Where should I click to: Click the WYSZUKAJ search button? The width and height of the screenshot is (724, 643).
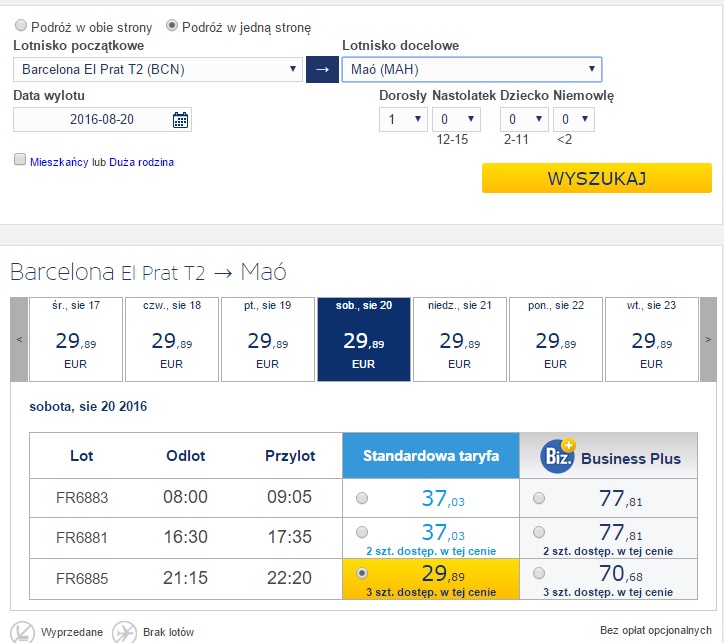pos(597,178)
